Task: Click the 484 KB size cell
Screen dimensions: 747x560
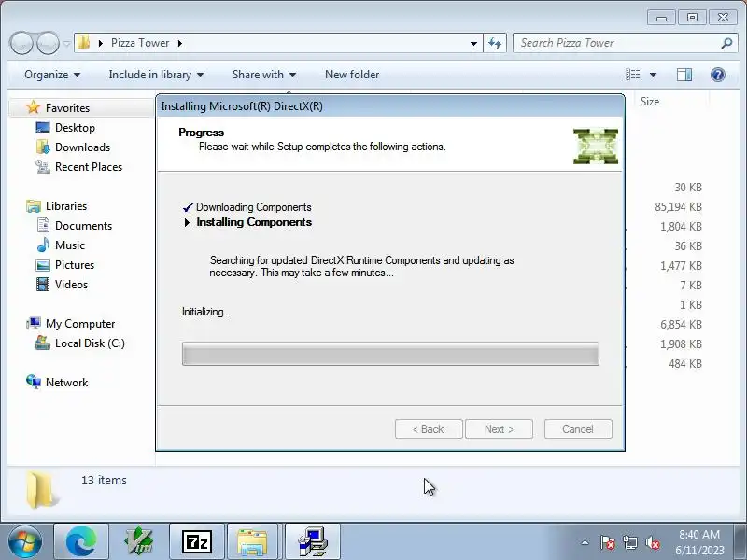Action: [x=685, y=364]
